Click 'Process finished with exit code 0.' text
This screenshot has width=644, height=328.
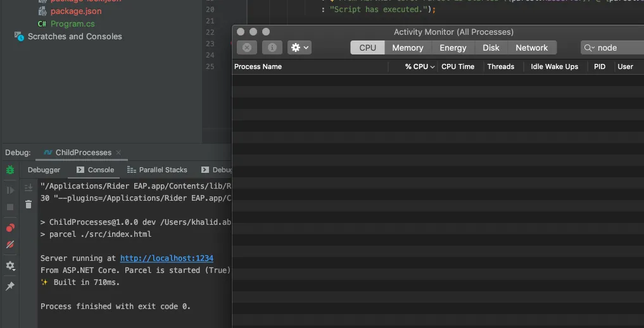(x=115, y=306)
